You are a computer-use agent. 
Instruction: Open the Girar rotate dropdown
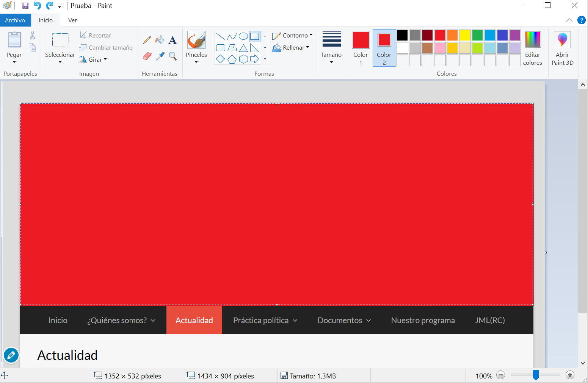pyautogui.click(x=93, y=59)
